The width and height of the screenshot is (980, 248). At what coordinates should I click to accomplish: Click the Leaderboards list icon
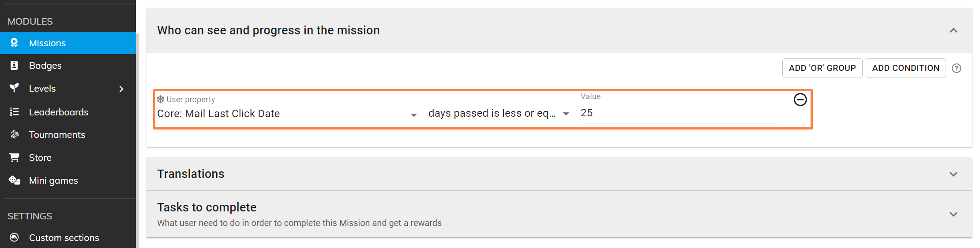(x=14, y=112)
